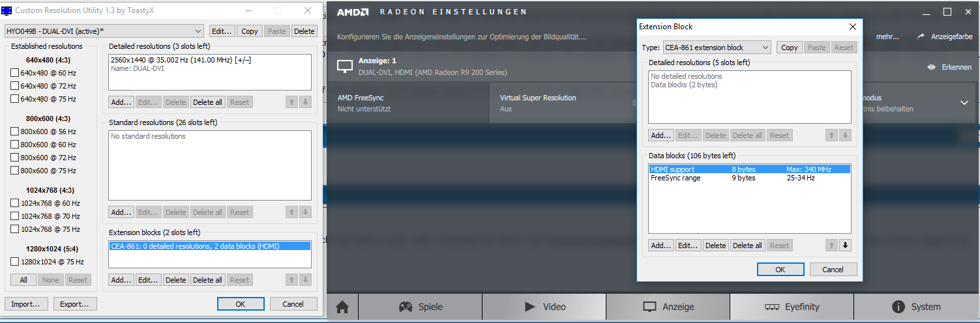Click 'mehr...' in Radeon header
The image size is (980, 323).
coord(887,37)
